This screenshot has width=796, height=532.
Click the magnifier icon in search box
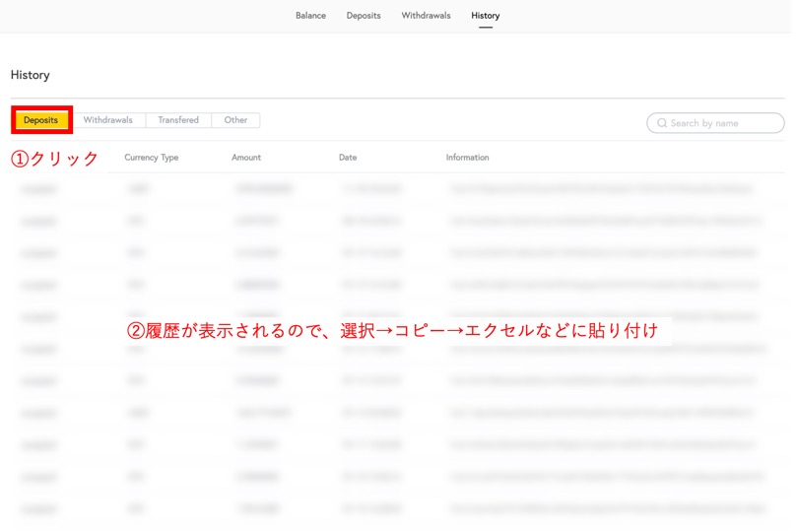[x=661, y=123]
